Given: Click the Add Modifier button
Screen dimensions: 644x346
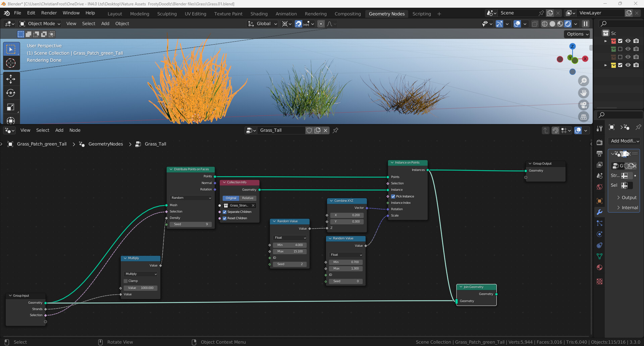Looking at the screenshot, I should coord(624,141).
